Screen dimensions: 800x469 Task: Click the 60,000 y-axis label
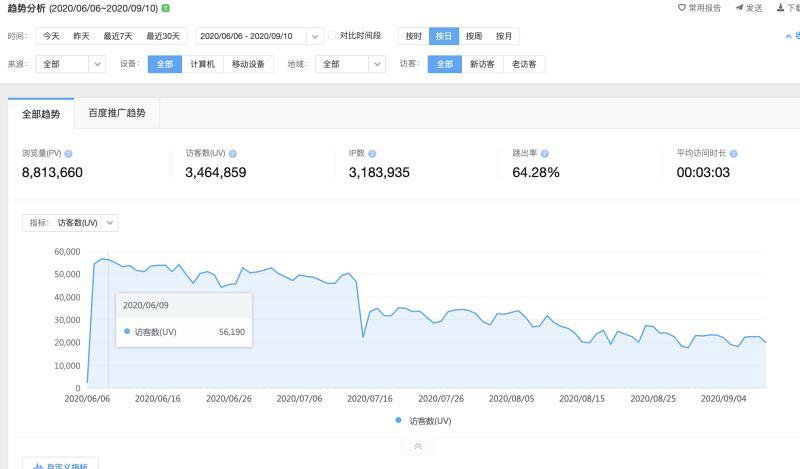pos(67,252)
